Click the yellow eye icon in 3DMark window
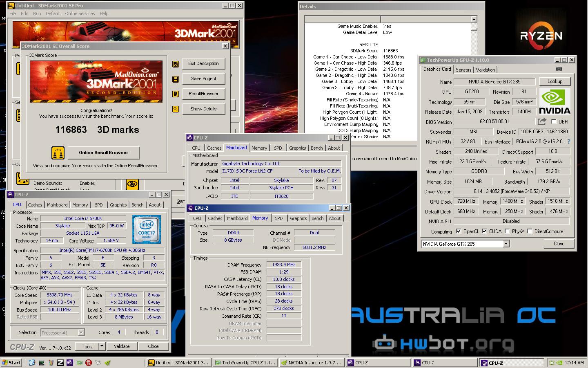 (x=132, y=184)
